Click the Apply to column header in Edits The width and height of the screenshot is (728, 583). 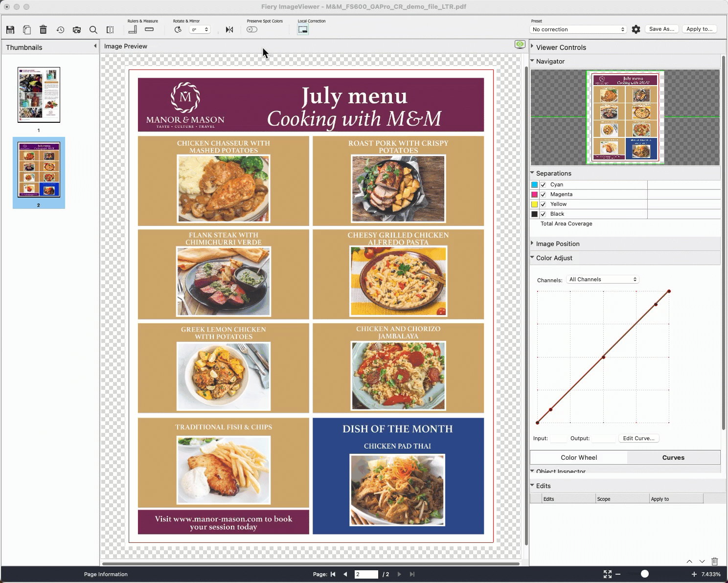pos(676,499)
